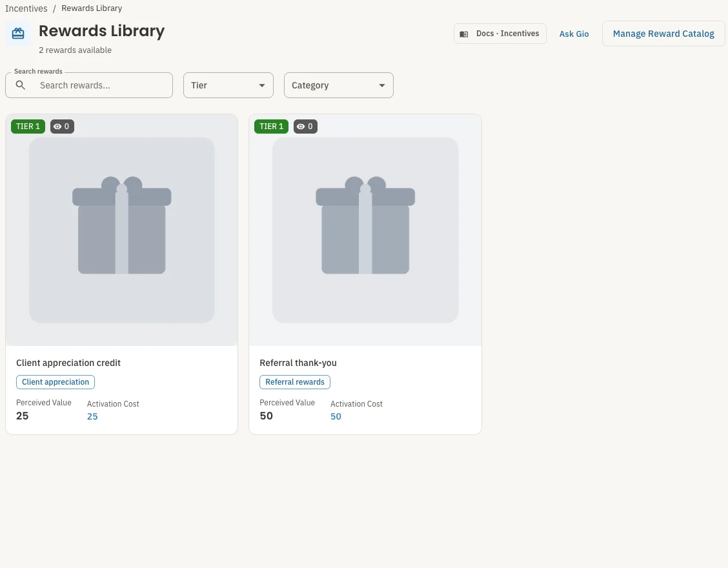
Task: Click the gift box image on Client appreciation credit
Action: (x=121, y=230)
